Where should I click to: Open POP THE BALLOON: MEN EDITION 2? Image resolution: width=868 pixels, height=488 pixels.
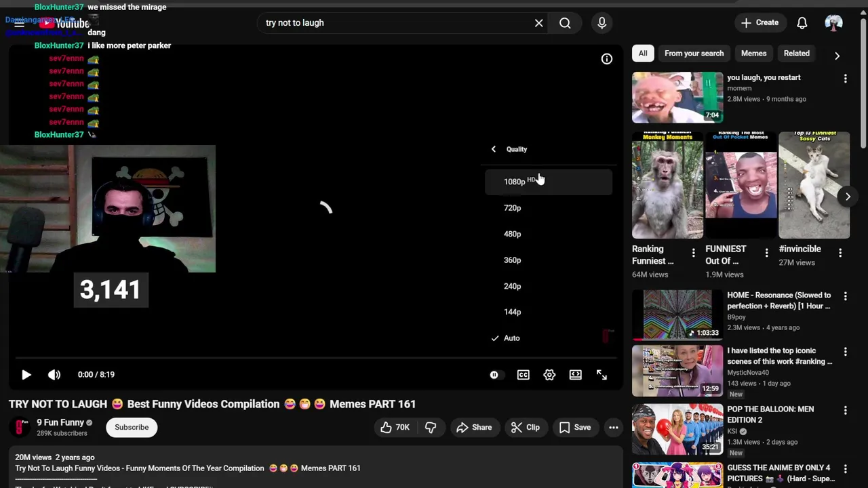tap(677, 429)
